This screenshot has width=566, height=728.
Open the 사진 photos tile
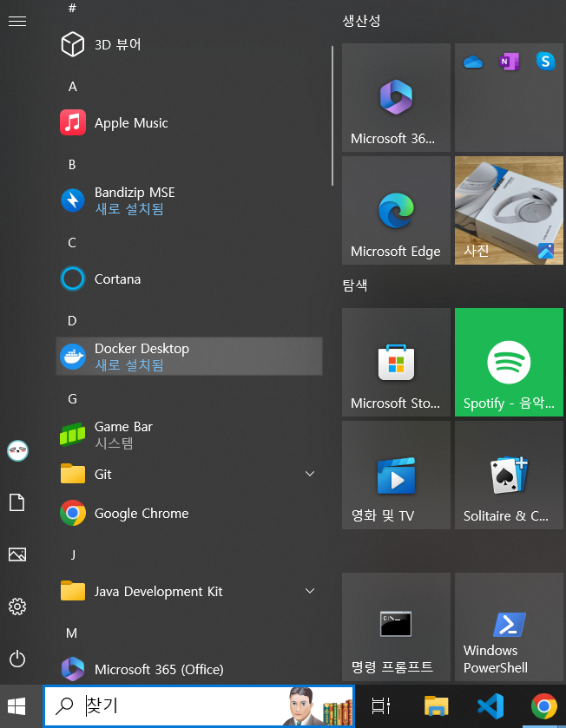tap(509, 210)
